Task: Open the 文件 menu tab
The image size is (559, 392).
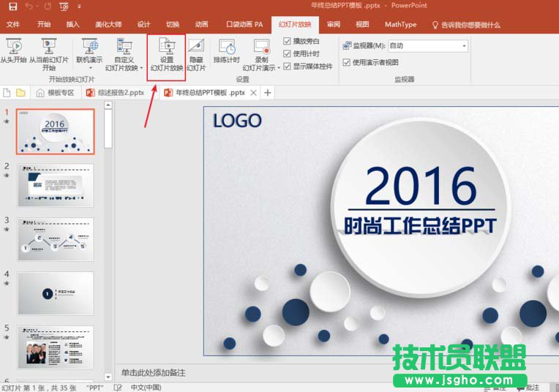Action: (13, 24)
